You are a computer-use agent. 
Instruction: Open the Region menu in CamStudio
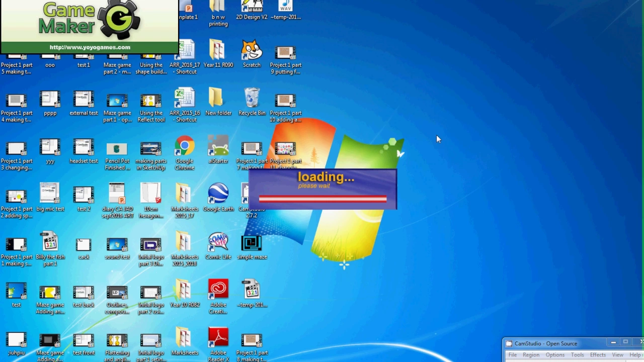tap(531, 355)
